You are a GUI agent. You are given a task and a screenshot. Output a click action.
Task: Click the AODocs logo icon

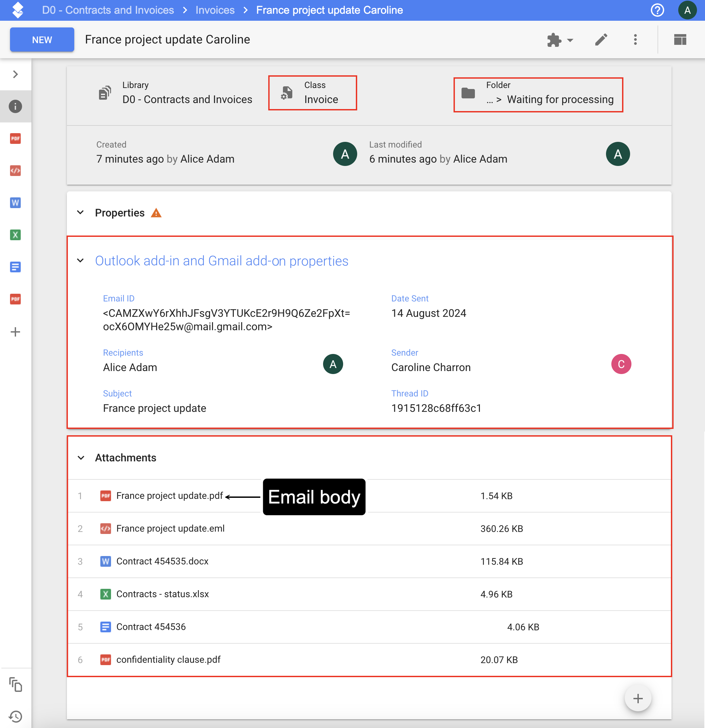[x=17, y=10]
